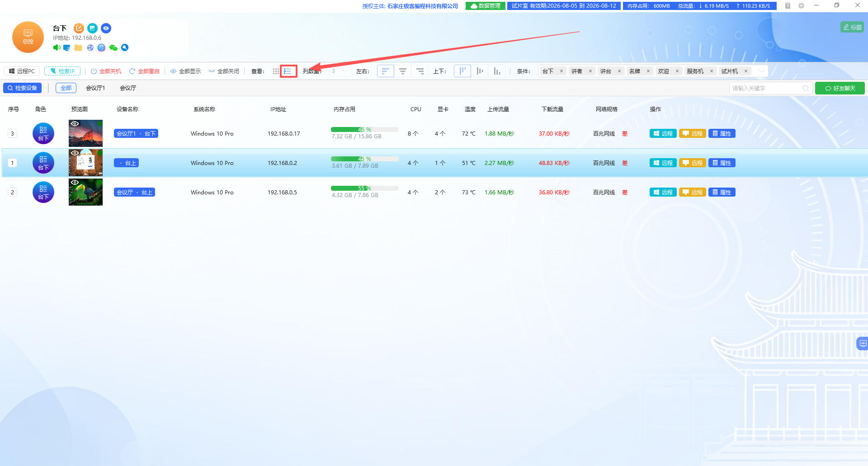
Task: Click the 会议厅 · 台上 device name tag
Action: pos(134,192)
